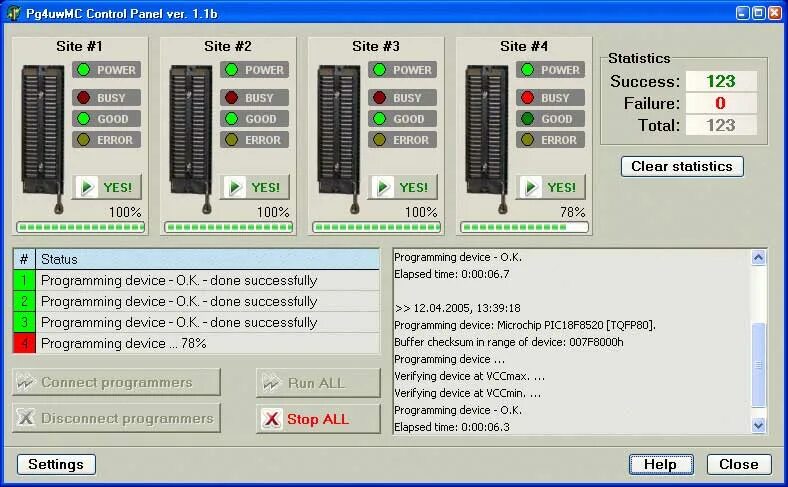The height and width of the screenshot is (487, 788).
Task: Click the Site #4 ERROR LED indicator
Action: [527, 140]
